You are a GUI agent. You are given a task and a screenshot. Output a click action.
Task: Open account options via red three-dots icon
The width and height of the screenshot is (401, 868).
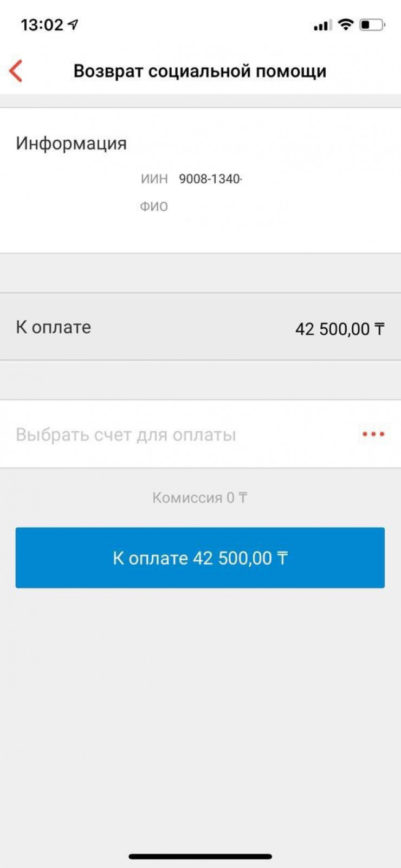coord(373,434)
